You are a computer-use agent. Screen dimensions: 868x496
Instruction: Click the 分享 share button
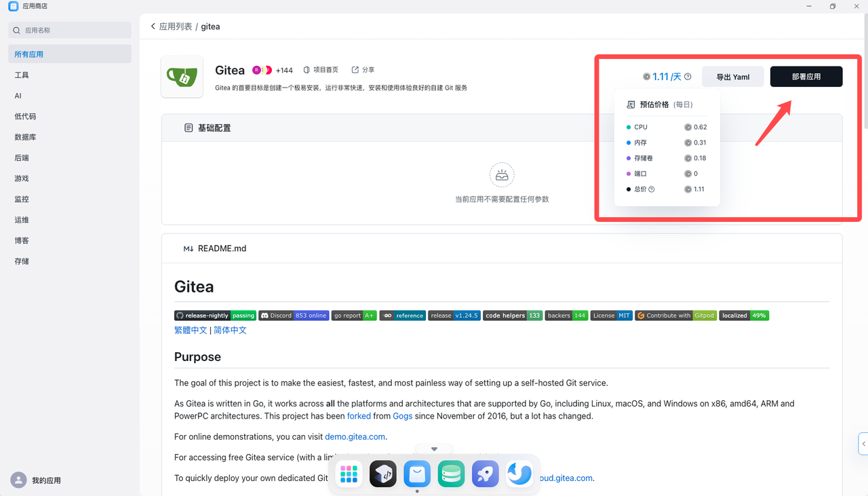coord(363,70)
